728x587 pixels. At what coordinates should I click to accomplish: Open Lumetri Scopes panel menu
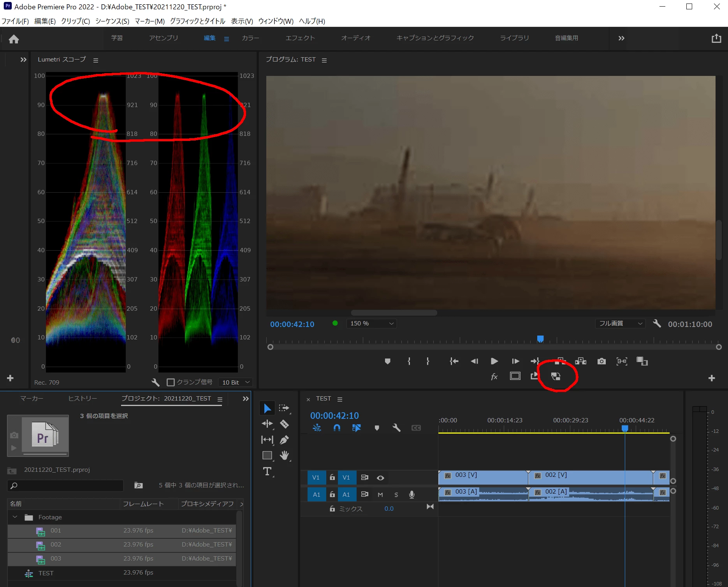pos(96,60)
